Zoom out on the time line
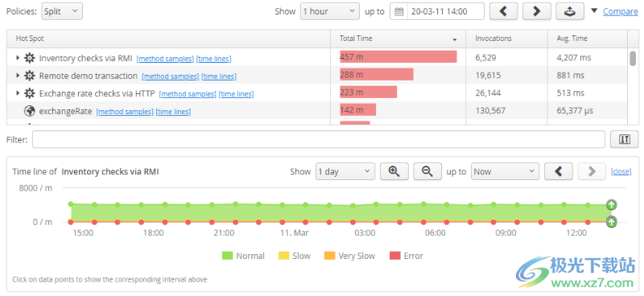The width and height of the screenshot is (644, 296). point(427,171)
